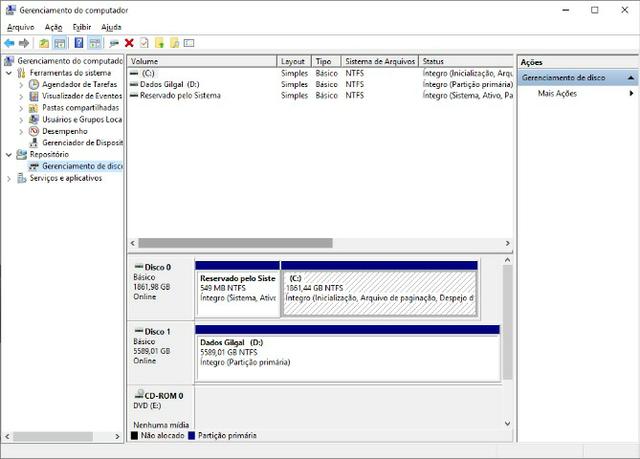Open the Exibir menu
640x459 pixels.
click(82, 27)
